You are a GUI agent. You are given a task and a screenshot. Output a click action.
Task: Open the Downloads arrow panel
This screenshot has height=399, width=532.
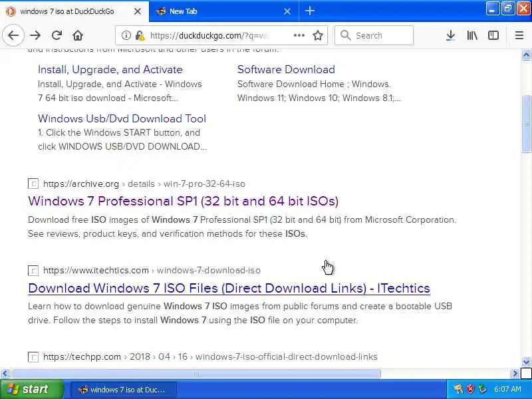click(x=451, y=35)
